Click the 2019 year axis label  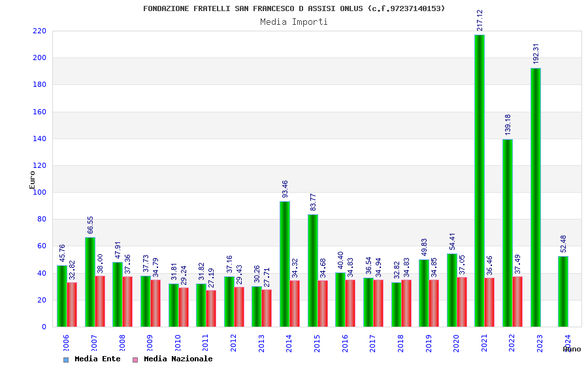pos(429,343)
